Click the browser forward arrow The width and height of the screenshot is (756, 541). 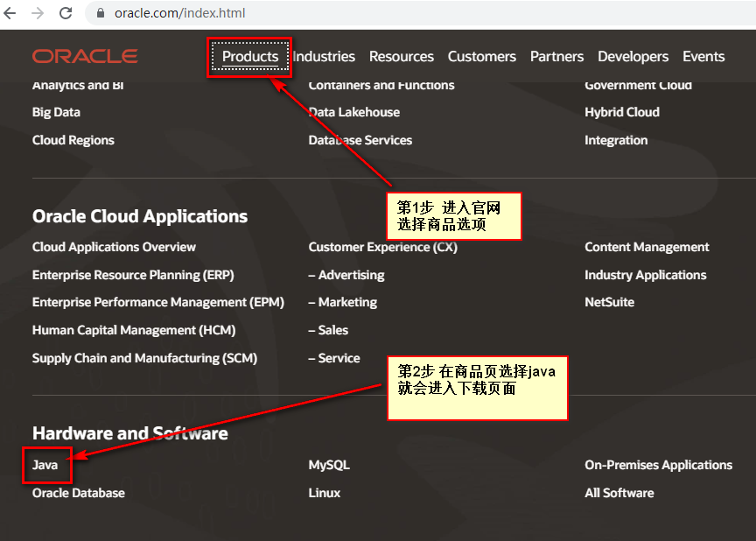pyautogui.click(x=38, y=13)
